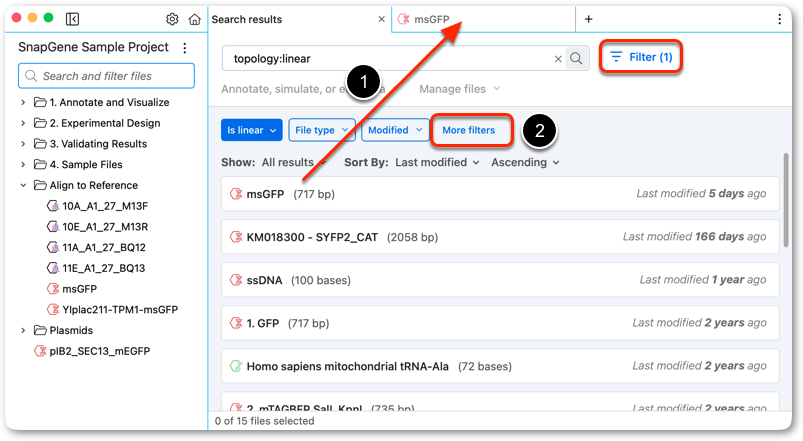Click results list vertical scrollbar
Image resolution: width=803 pixels, height=441 pixels.
tap(786, 200)
